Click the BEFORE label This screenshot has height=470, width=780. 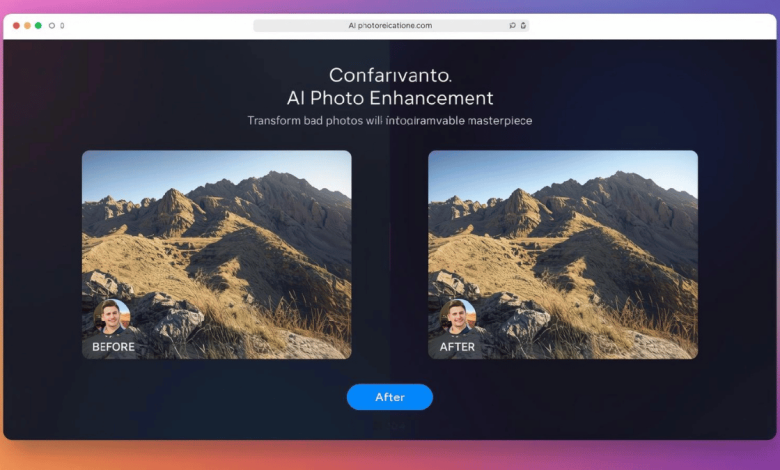coord(113,347)
